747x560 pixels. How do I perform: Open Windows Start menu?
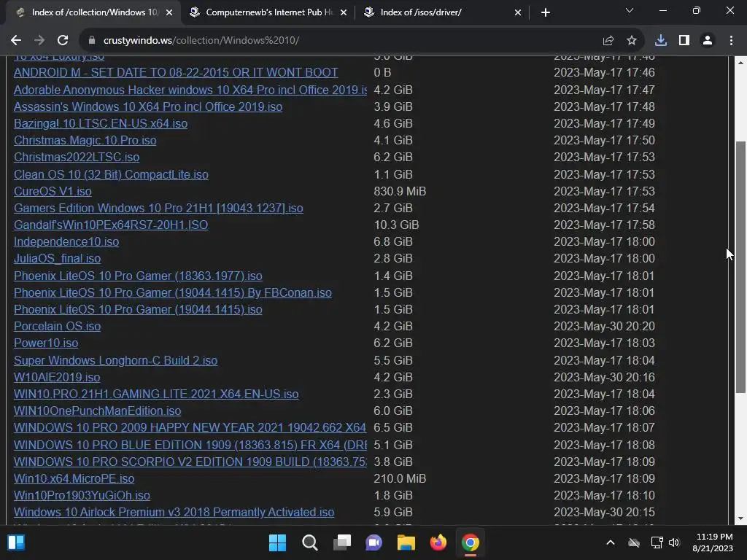pyautogui.click(x=277, y=542)
